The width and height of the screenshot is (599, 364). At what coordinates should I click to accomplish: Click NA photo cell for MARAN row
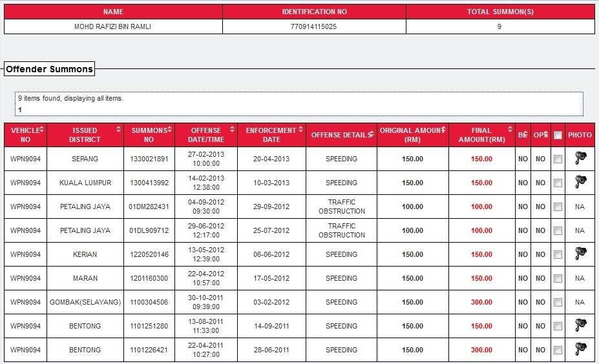point(580,278)
